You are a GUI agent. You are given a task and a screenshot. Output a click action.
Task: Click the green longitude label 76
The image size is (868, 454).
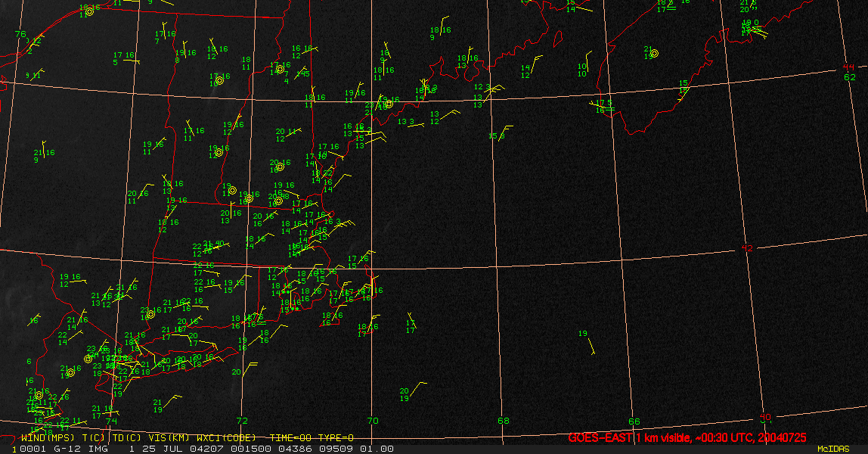coord(20,34)
